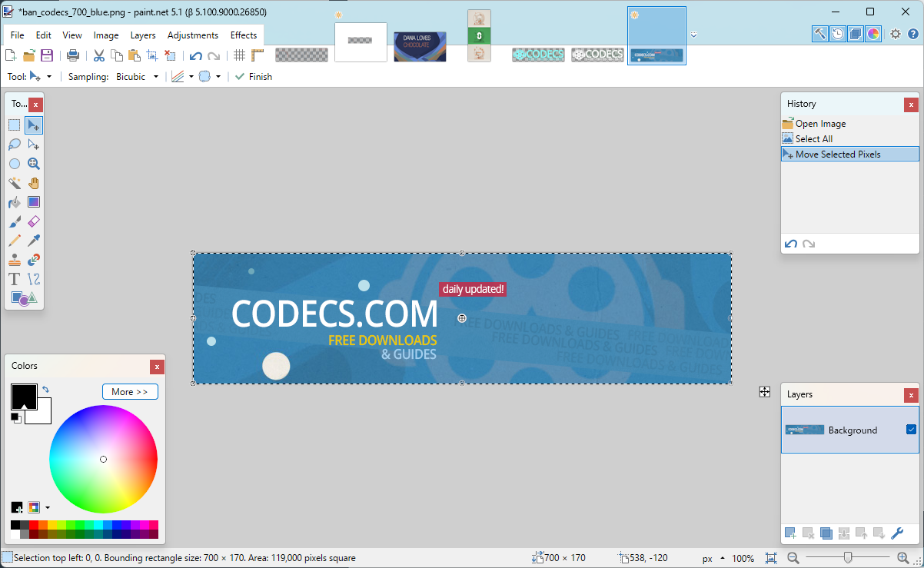Toggle the History window button
Screen dimensions: 924x568
pos(838,34)
